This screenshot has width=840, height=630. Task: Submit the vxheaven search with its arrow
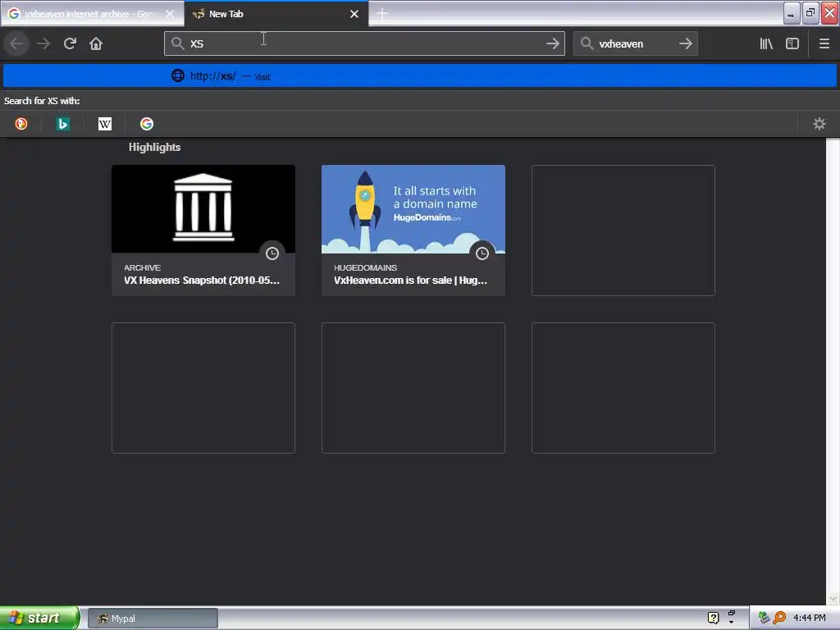coord(685,43)
